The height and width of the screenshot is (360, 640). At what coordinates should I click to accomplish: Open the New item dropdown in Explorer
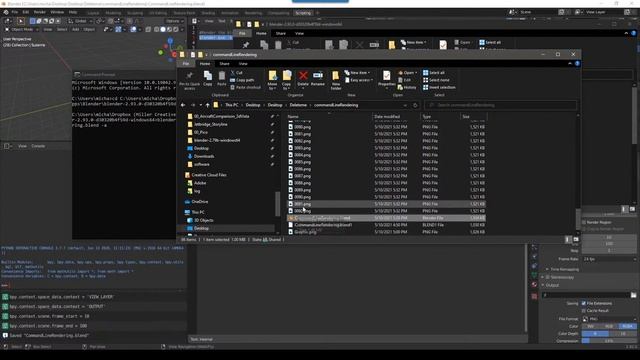click(x=358, y=73)
